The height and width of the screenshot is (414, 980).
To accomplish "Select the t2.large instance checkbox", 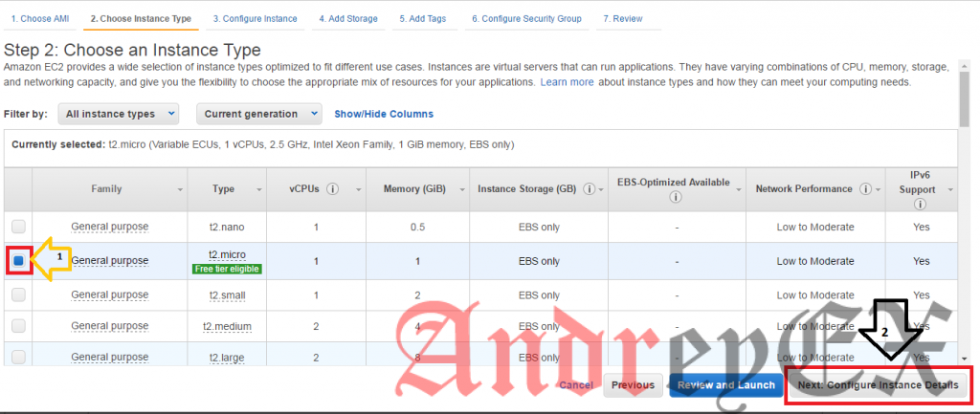I will click(19, 358).
